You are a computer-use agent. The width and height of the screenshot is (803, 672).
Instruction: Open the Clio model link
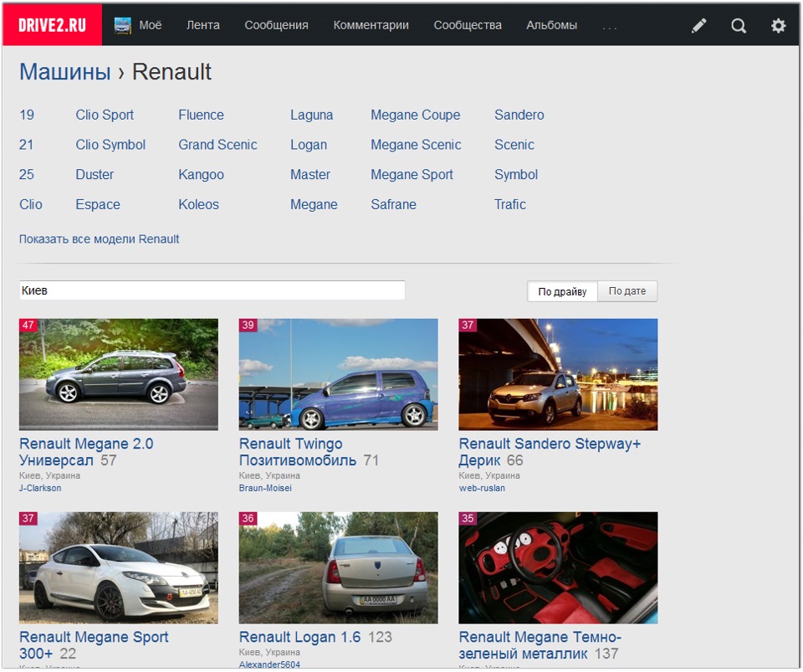[x=31, y=204]
